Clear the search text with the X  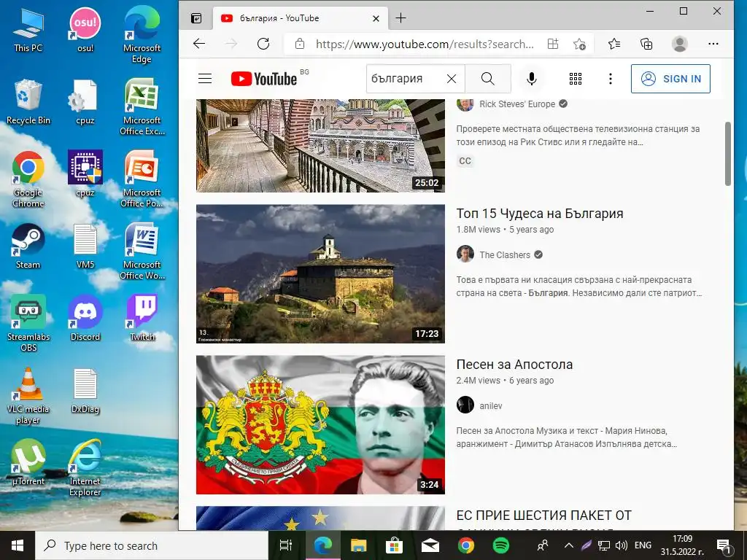click(x=452, y=79)
